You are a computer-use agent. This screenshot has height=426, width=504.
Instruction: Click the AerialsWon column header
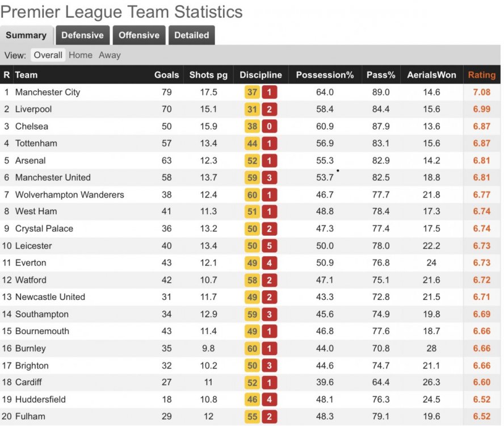[431, 75]
